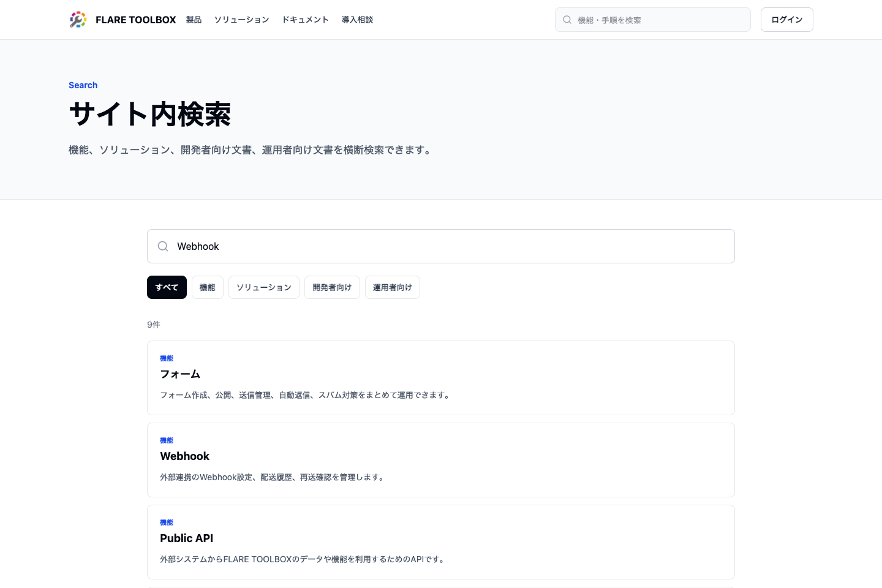Open the 製品 menu

[194, 20]
